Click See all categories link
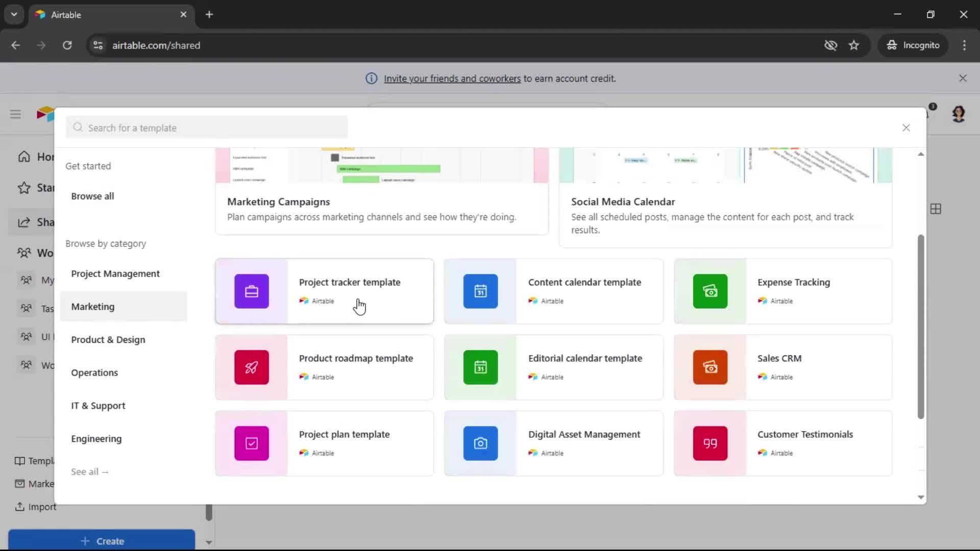980x551 pixels. 90,472
